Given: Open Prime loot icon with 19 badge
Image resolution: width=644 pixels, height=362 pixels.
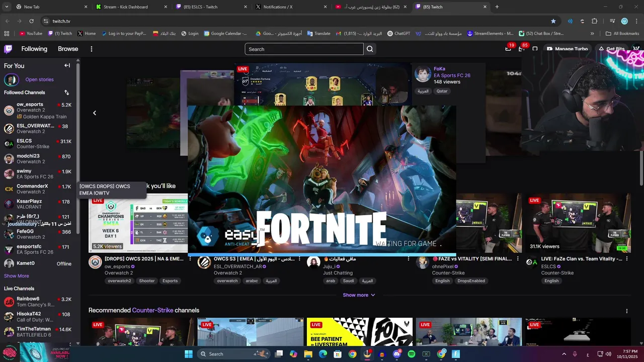Looking at the screenshot, I should click(x=508, y=48).
